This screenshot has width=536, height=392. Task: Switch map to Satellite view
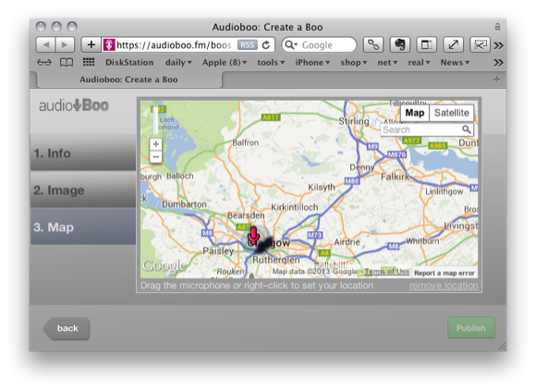click(452, 113)
